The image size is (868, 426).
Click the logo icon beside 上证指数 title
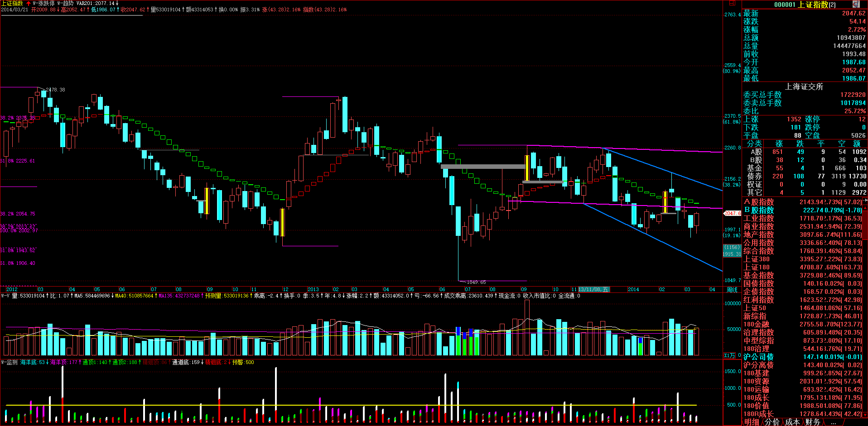coord(856,4)
